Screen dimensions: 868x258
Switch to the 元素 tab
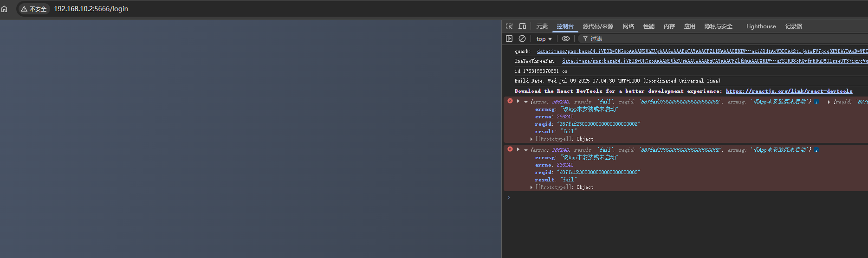click(x=542, y=26)
